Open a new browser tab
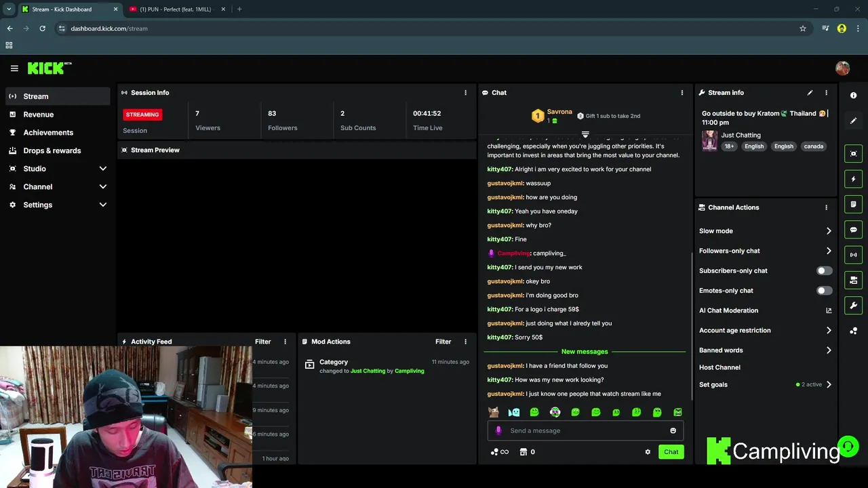 click(x=239, y=9)
